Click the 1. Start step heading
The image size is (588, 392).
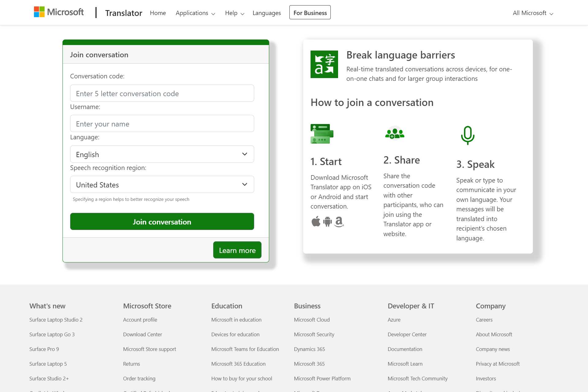[x=326, y=161]
